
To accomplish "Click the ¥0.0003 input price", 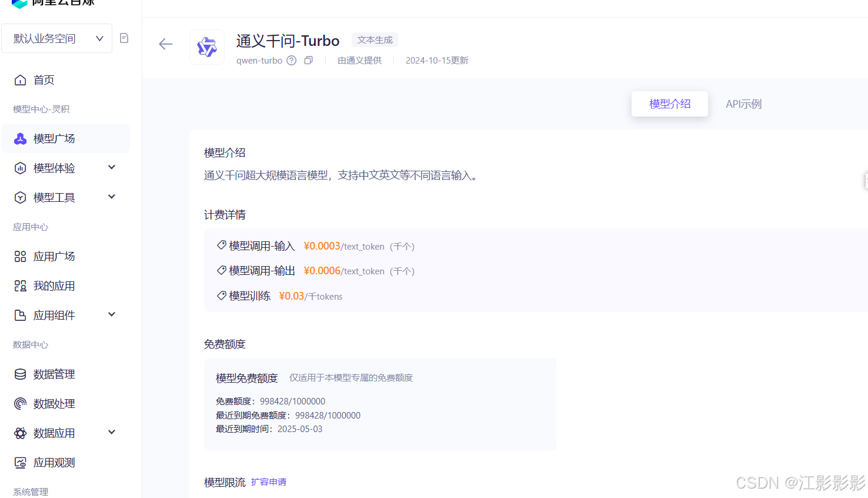I will coord(322,246).
